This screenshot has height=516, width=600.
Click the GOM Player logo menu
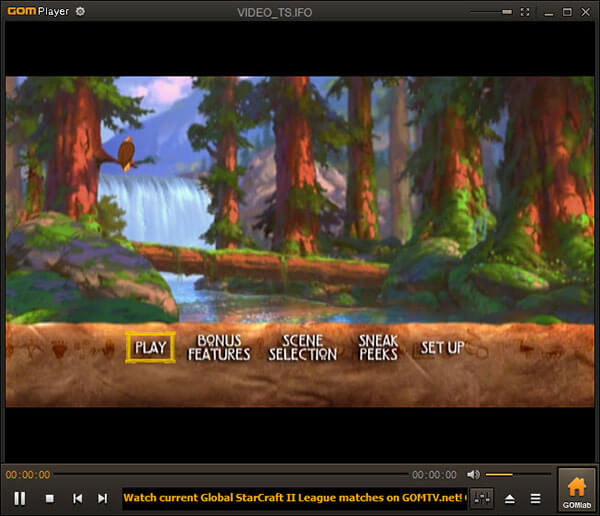[x=38, y=11]
